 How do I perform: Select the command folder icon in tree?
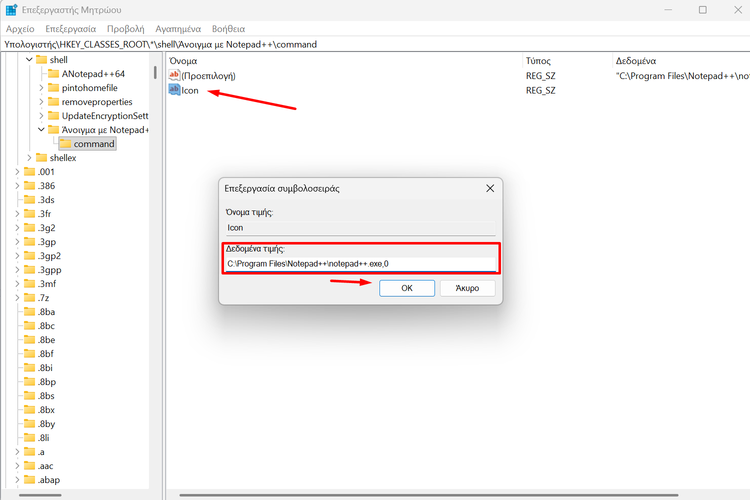coord(65,144)
